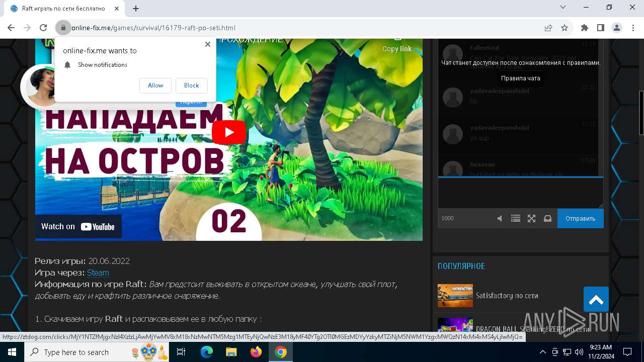This screenshot has width=644, height=362.
Task: Open File Explorer from taskbar
Action: 231,352
